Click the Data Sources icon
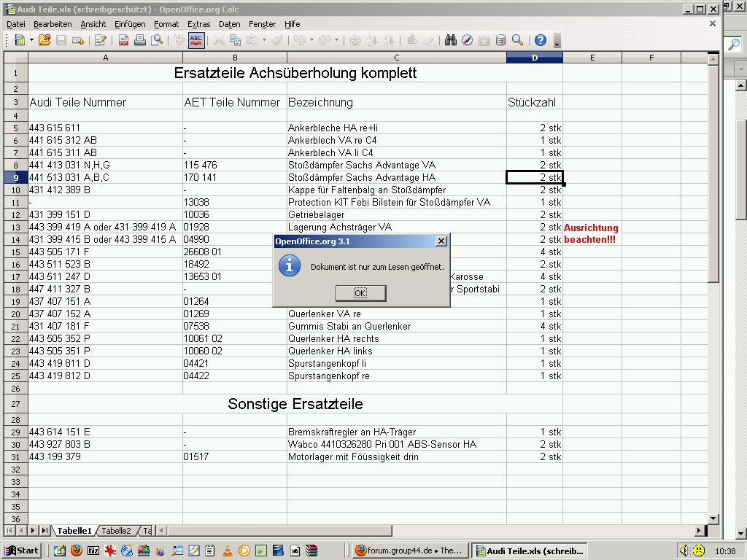This screenshot has height=560, width=747. [x=500, y=40]
